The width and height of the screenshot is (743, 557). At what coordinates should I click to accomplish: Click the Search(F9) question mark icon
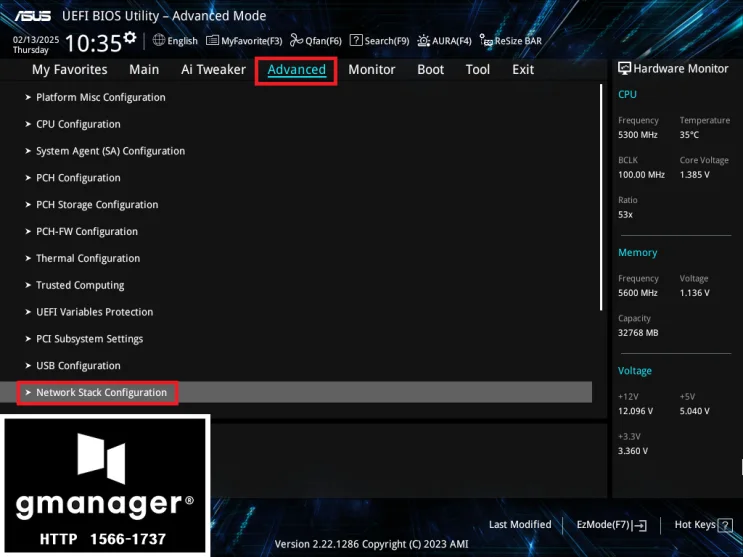coord(356,40)
